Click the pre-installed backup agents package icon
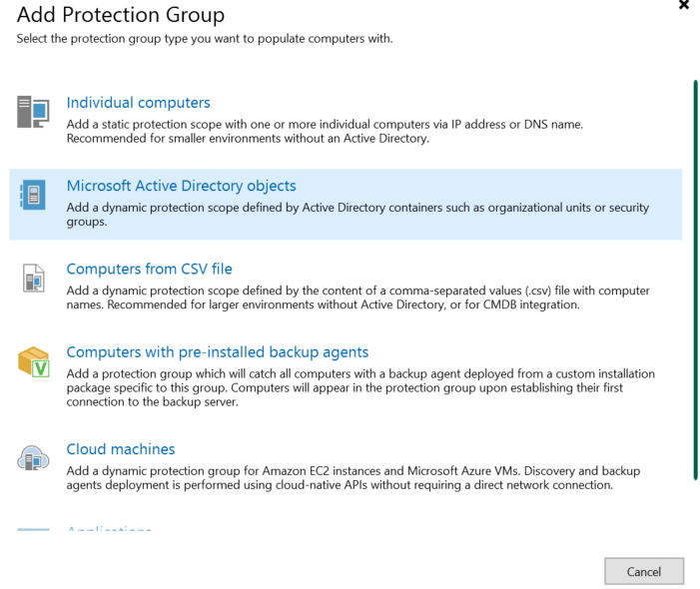This screenshot has height=589, width=700. (x=34, y=361)
